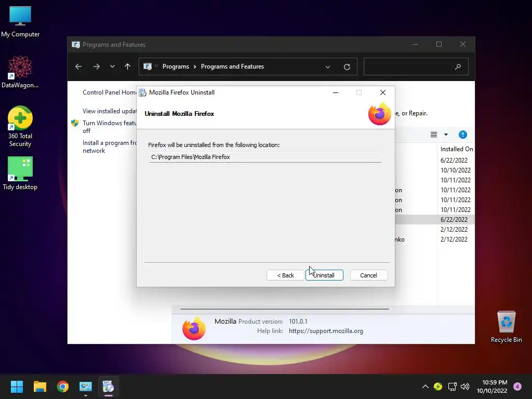Image resolution: width=532 pixels, height=399 pixels.
Task: Launch Google Chrome from the taskbar
Action: pyautogui.click(x=63, y=387)
